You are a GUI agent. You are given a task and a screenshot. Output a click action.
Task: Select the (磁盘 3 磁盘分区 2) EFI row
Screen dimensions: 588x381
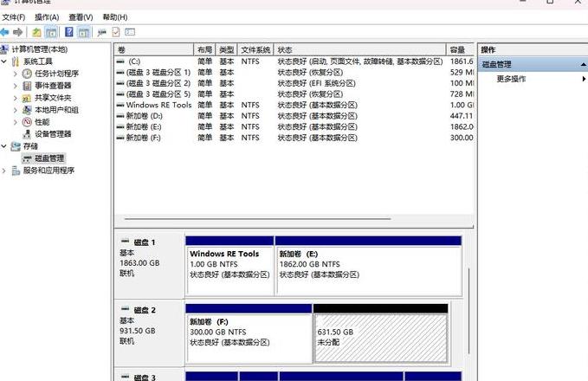pyautogui.click(x=294, y=83)
